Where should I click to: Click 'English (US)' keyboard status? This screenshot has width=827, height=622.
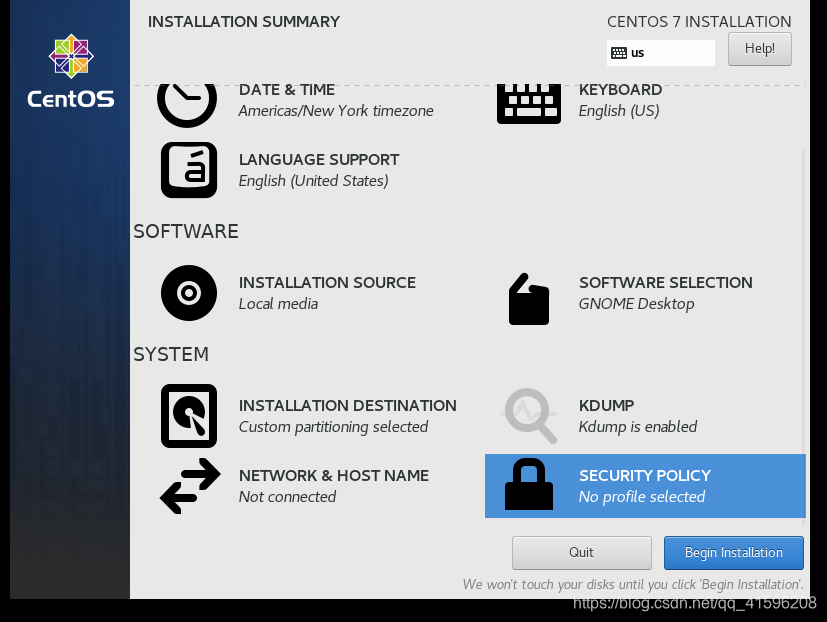point(619,111)
